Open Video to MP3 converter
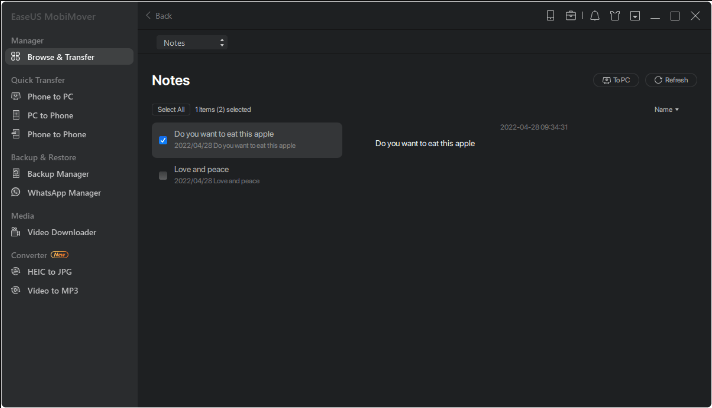 pyautogui.click(x=52, y=291)
